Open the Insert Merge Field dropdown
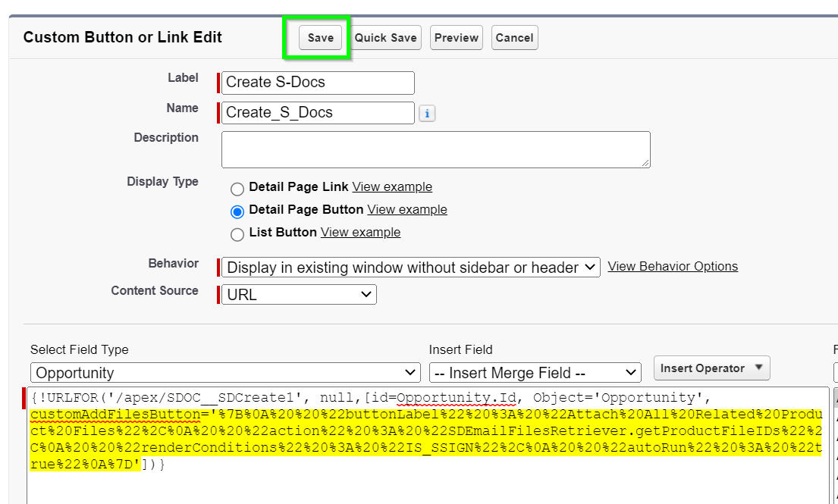This screenshot has height=504, width=838. tap(535, 373)
